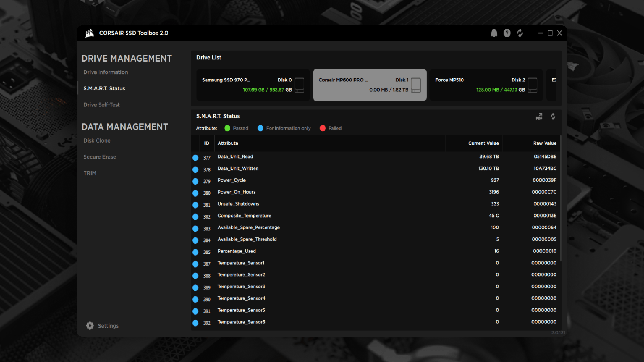Select Samsung SSD 970 Disk 0 card
Viewport: 644px width, 362px height.
(x=253, y=85)
